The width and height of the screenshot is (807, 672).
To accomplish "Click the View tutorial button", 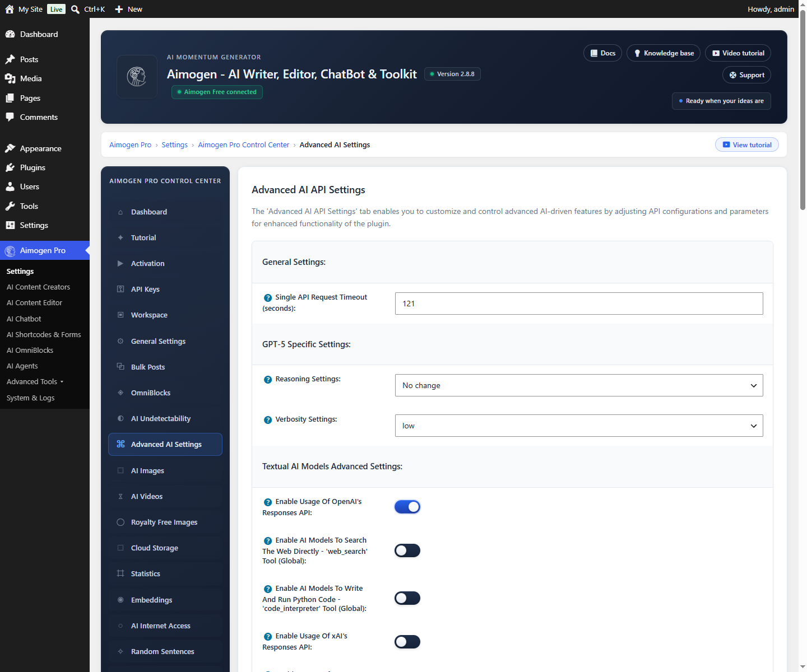I will tap(747, 144).
